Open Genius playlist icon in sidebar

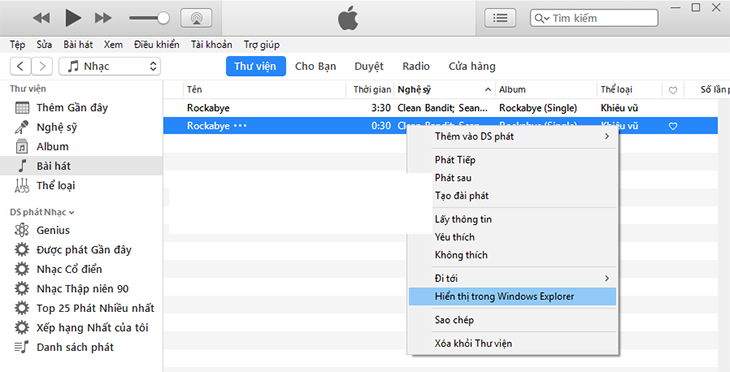tap(22, 230)
